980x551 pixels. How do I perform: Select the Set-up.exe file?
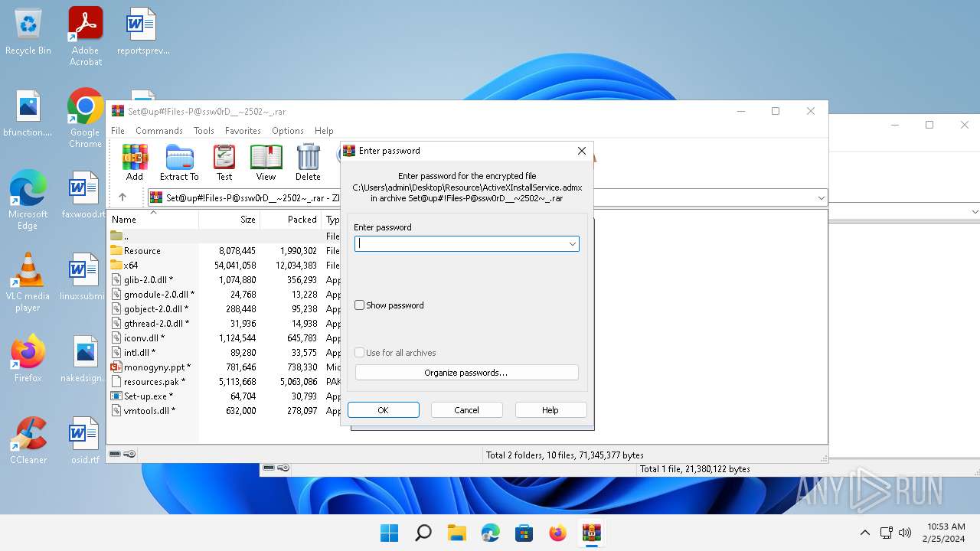149,396
